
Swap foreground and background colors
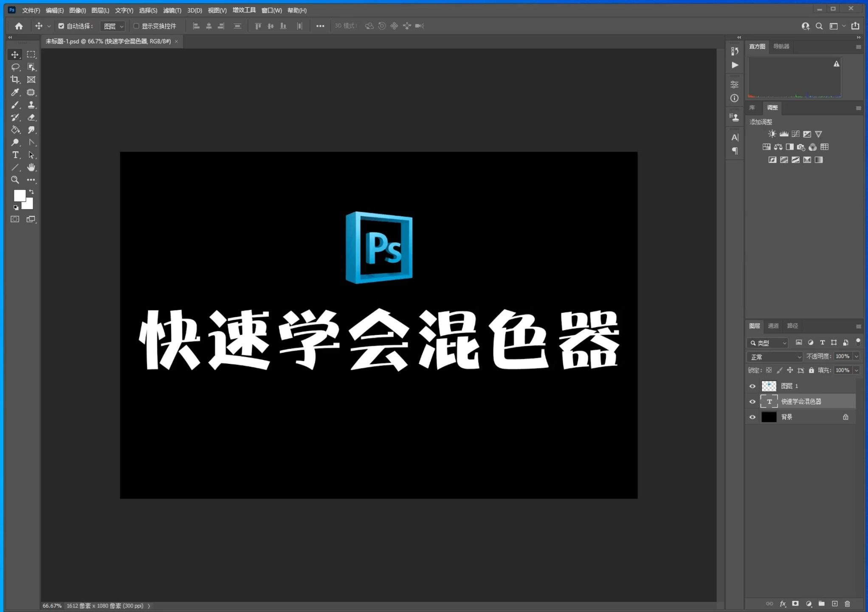31,192
